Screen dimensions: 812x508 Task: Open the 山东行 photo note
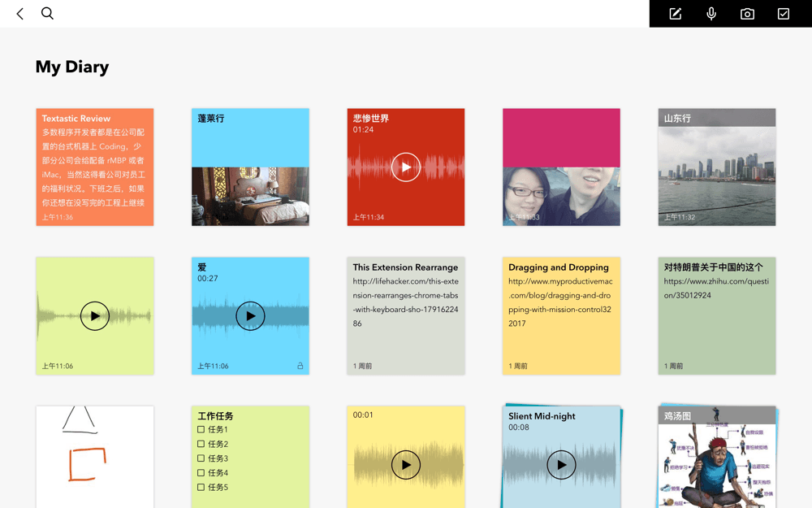pos(717,167)
